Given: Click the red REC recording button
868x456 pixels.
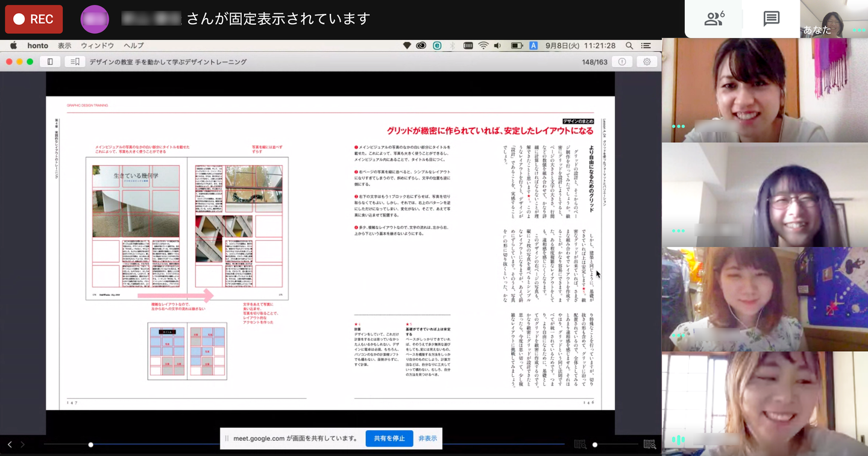Looking at the screenshot, I should [34, 19].
